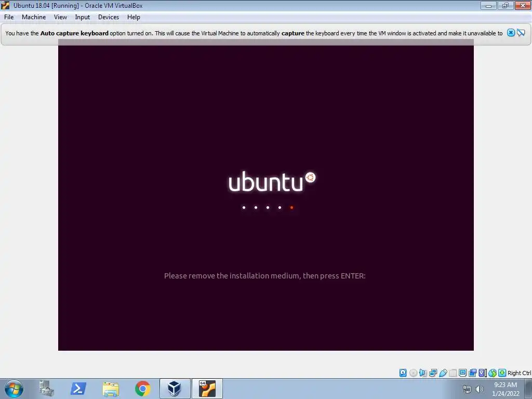Click the recording status icon

(472, 373)
